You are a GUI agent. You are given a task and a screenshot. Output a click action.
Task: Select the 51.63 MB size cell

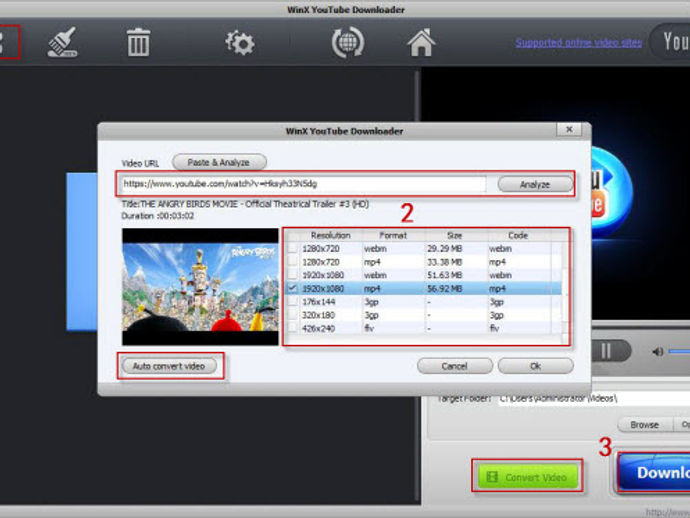(444, 275)
